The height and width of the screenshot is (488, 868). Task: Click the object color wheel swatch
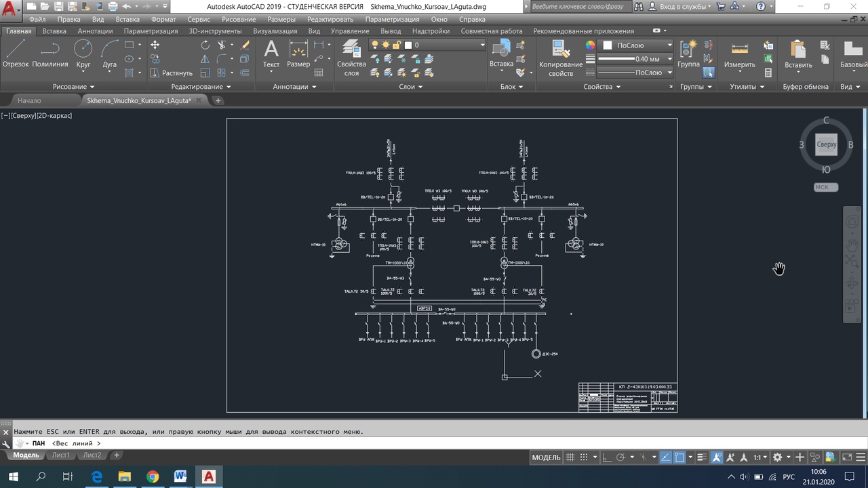point(590,45)
